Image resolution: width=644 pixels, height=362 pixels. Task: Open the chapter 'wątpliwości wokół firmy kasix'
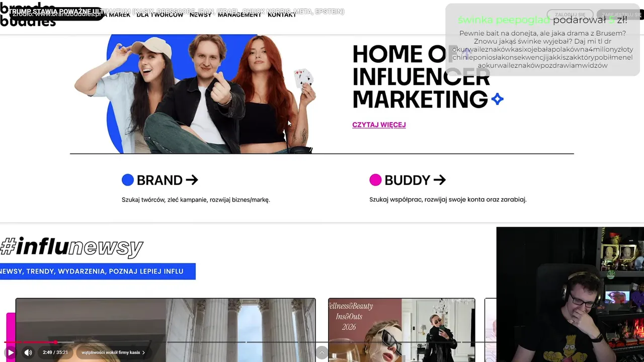[x=113, y=352]
